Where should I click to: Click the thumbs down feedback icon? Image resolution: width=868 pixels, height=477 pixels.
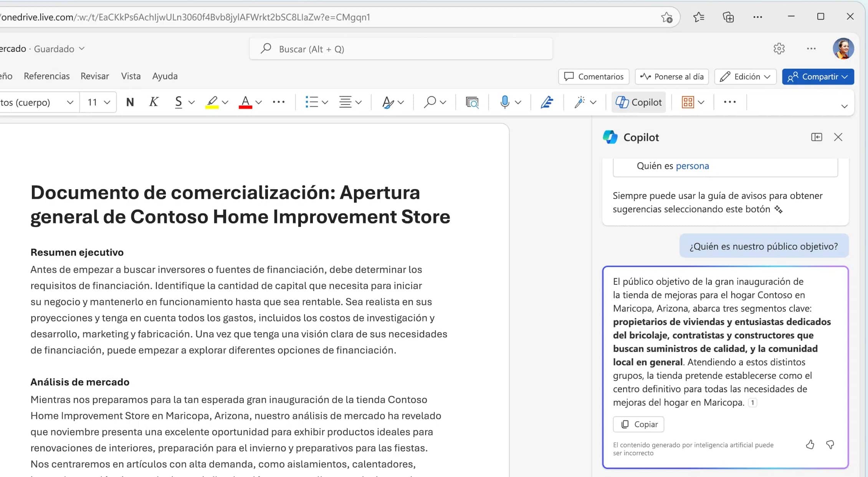(830, 444)
